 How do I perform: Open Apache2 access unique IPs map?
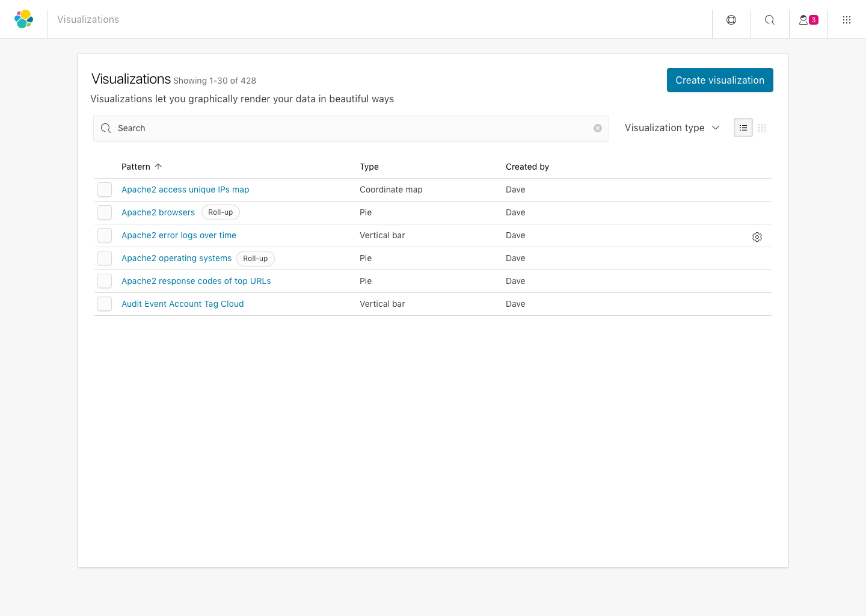[185, 189]
